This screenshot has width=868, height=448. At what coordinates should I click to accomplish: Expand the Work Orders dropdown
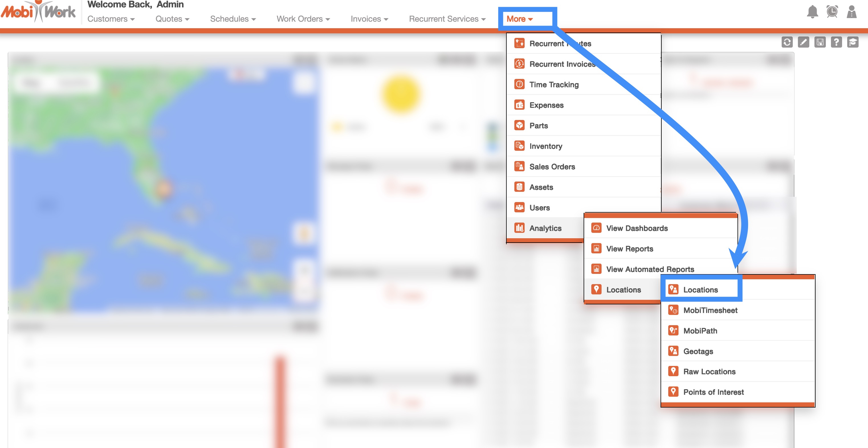(303, 19)
